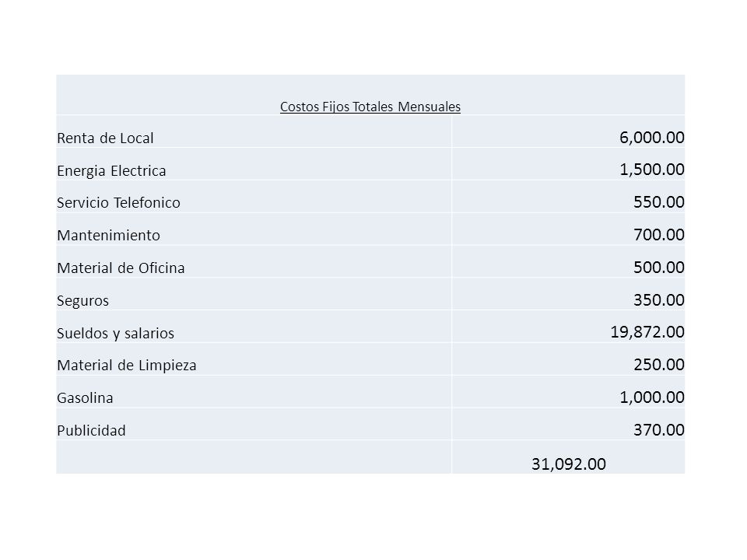747x560 pixels.
Task: Click the Publicidad row label
Action: point(92,430)
